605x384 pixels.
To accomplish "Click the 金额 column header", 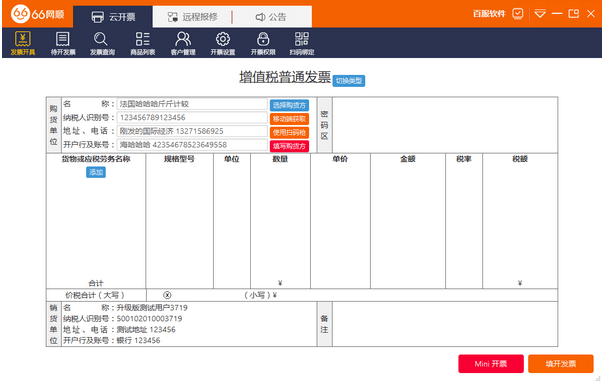I will coord(408,159).
